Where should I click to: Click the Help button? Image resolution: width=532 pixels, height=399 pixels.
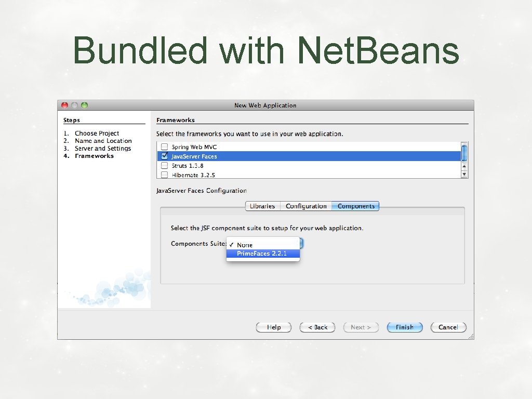coord(273,327)
